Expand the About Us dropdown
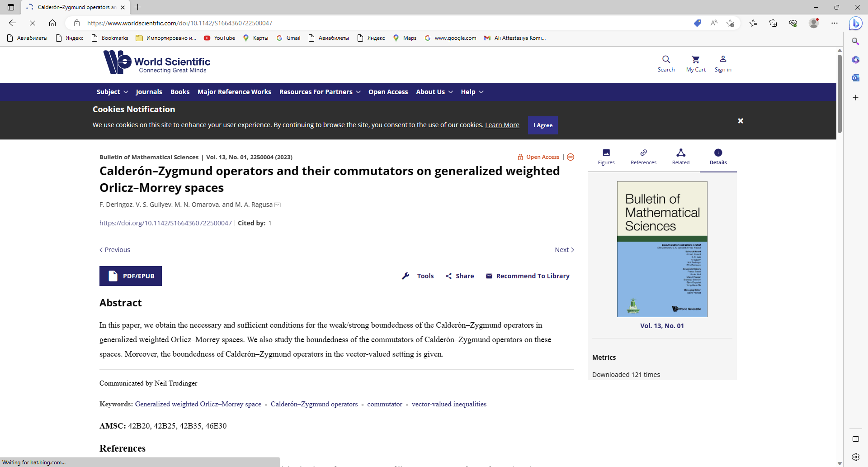This screenshot has width=868, height=467. point(434,92)
